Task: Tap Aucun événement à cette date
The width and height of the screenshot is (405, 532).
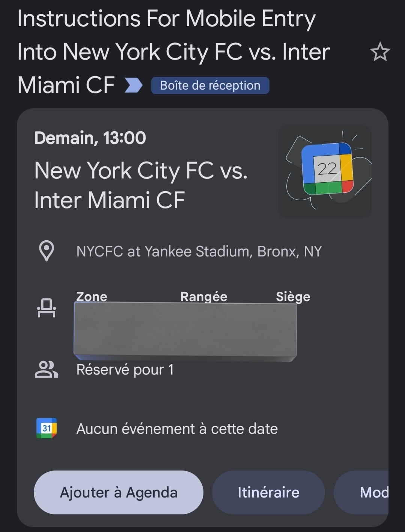Action: coord(177,429)
